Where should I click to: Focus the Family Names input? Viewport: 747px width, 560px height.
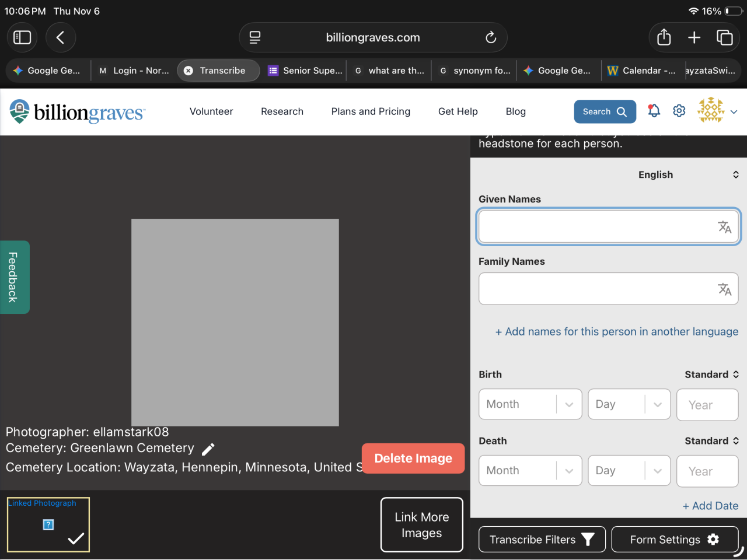(609, 289)
